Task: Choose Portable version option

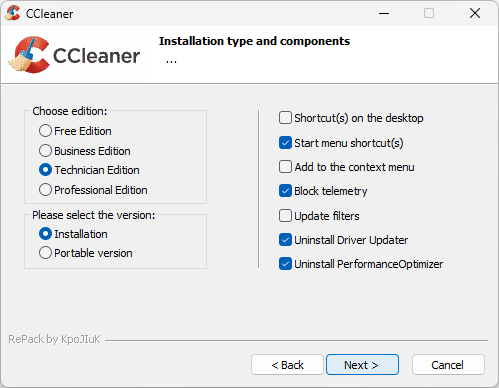Action: click(45, 253)
